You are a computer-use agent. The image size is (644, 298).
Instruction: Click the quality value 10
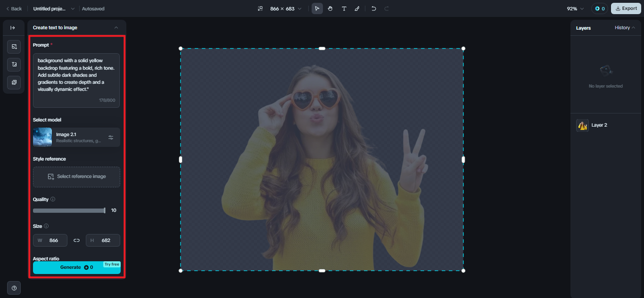(x=114, y=210)
